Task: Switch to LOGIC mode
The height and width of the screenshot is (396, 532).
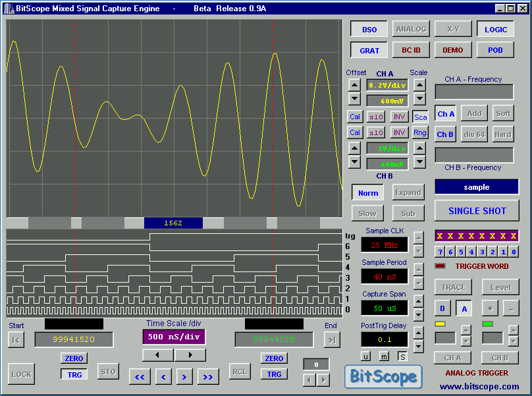Action: point(495,30)
